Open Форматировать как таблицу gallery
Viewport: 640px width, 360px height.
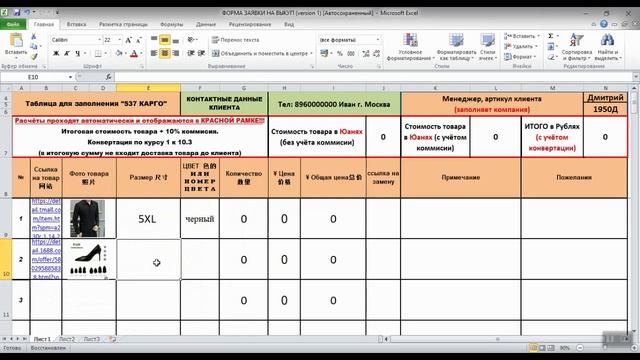click(x=456, y=47)
